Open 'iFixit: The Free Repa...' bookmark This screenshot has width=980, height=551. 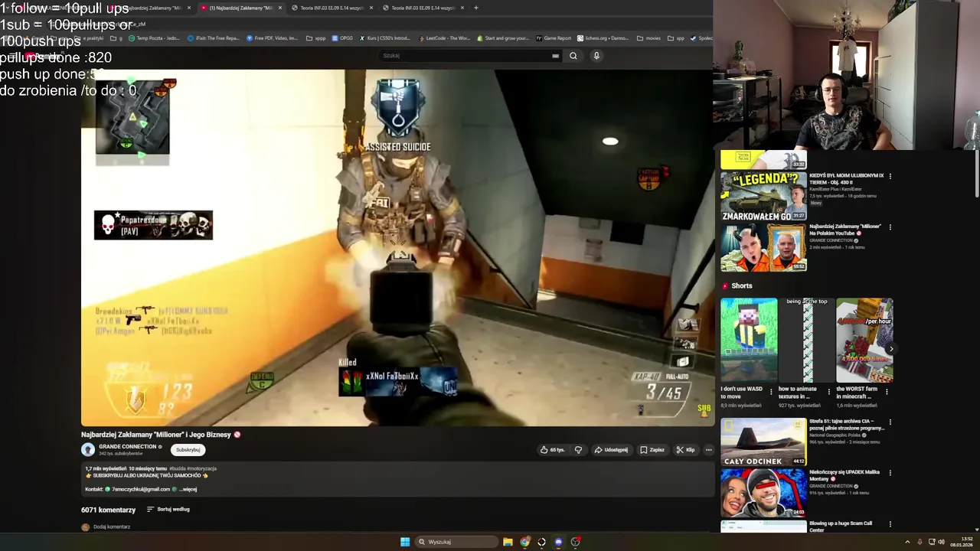pos(214,38)
